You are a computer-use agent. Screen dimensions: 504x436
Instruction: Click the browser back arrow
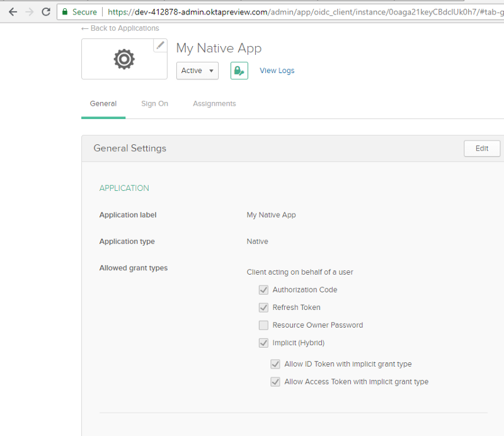[x=13, y=12]
